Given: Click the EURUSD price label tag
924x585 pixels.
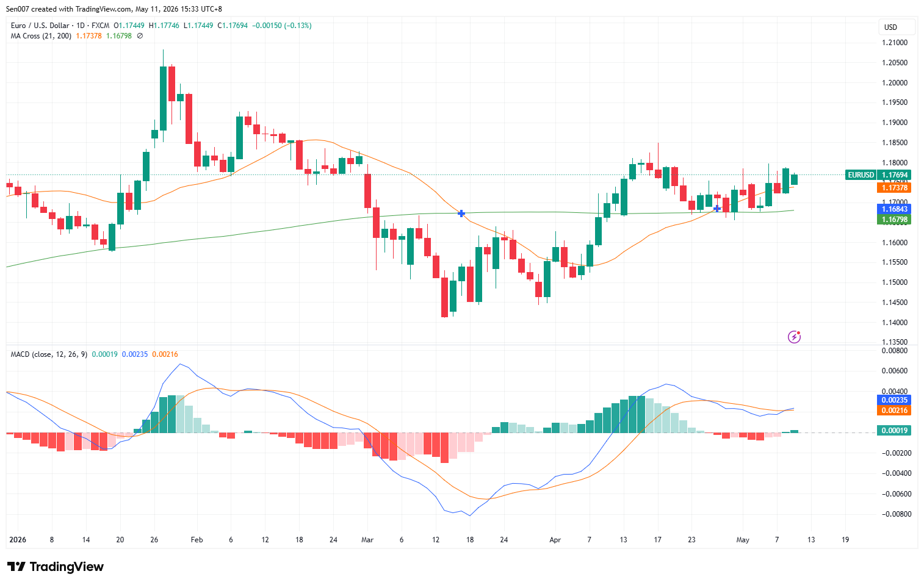Looking at the screenshot, I should [x=861, y=175].
